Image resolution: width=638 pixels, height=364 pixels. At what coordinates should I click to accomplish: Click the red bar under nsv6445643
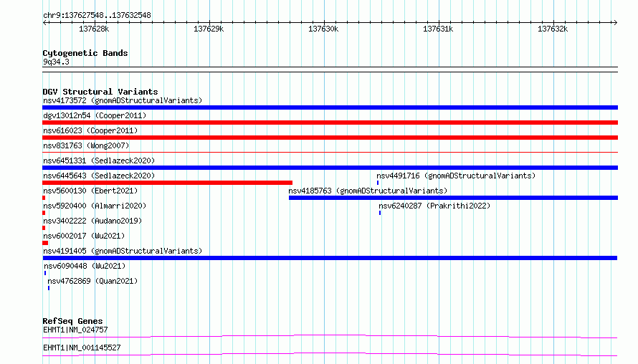pyautogui.click(x=167, y=183)
